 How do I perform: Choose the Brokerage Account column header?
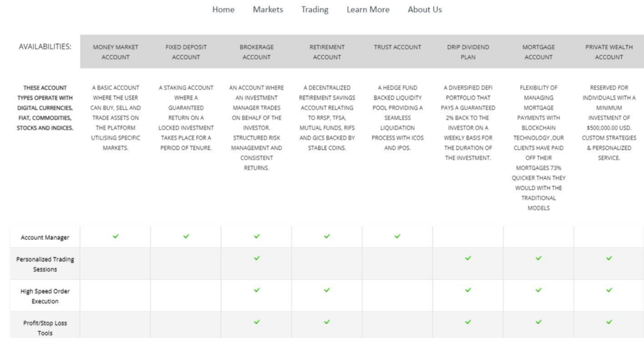257,52
